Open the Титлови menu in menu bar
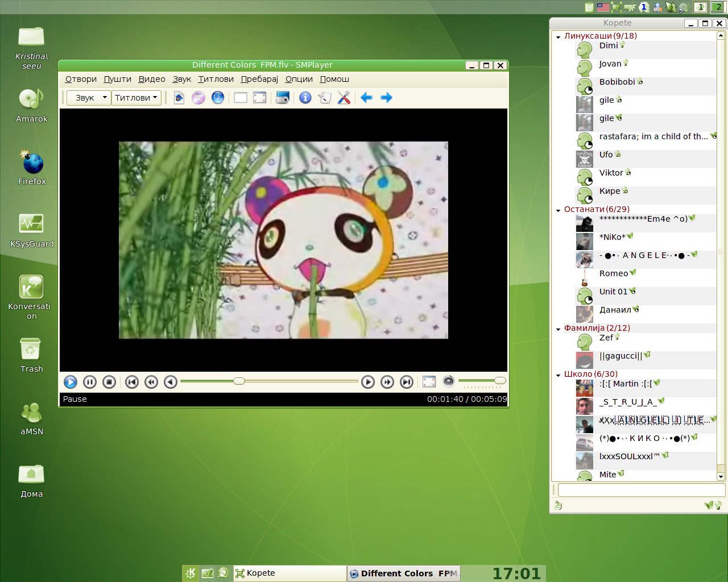The image size is (728, 582). click(216, 79)
